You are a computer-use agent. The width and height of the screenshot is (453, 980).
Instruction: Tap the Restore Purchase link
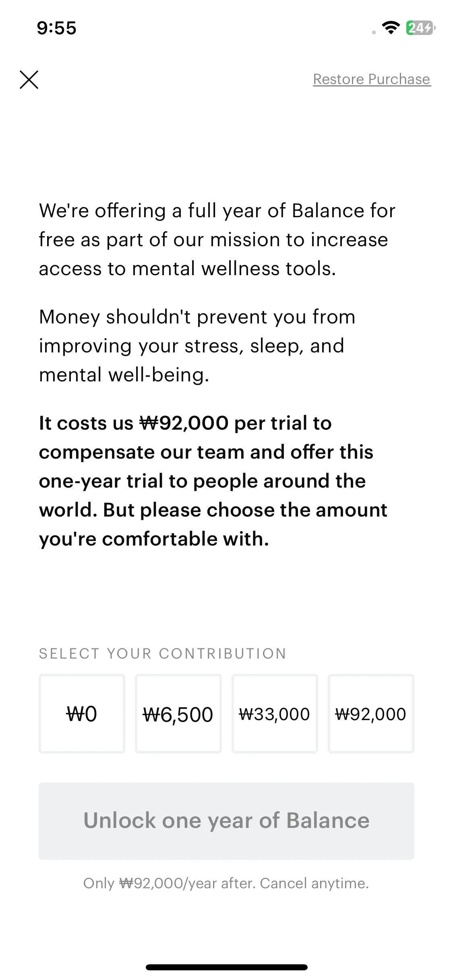372,79
